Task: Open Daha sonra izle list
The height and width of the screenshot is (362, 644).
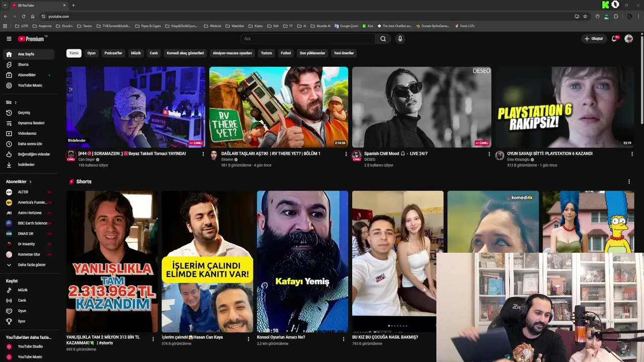Action: tap(29, 144)
